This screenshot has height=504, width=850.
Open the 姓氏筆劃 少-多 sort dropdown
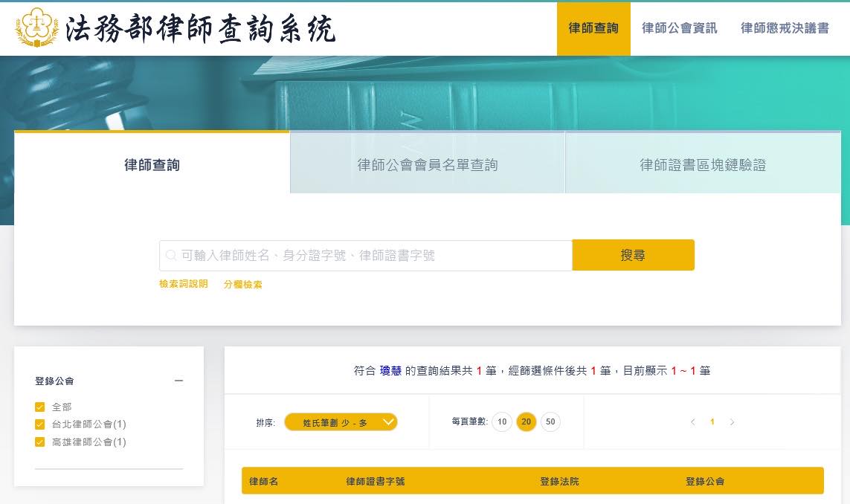[x=341, y=422]
